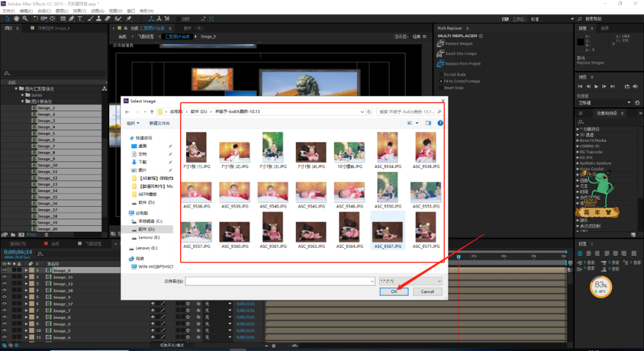644x351 pixels.
Task: Select the Puppet Pin tool
Action: click(x=129, y=18)
